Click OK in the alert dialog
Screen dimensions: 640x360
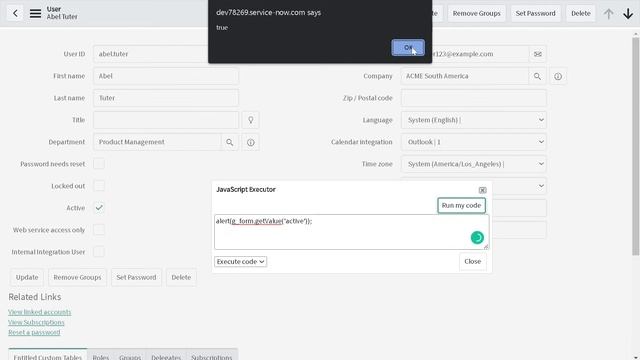pos(408,48)
